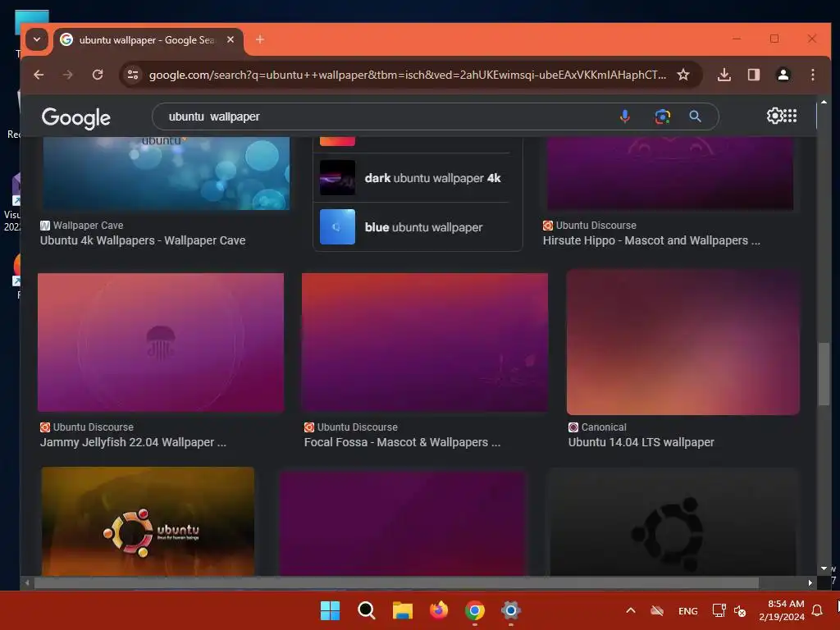Click the Chrome back arrow

click(x=39, y=75)
